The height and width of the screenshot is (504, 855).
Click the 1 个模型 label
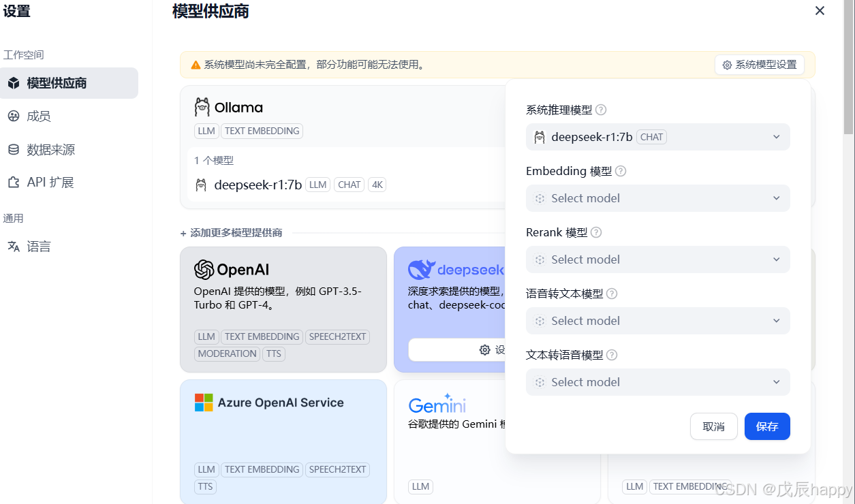click(x=214, y=161)
